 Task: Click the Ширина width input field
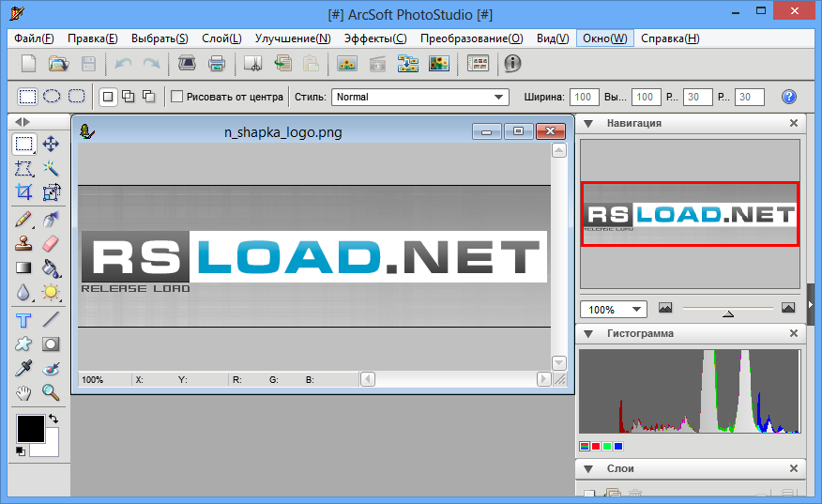tap(584, 97)
